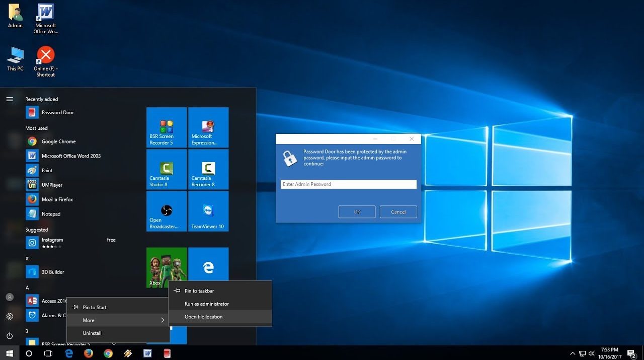Open the Xbox tile
This screenshot has height=360, width=644.
[166, 267]
